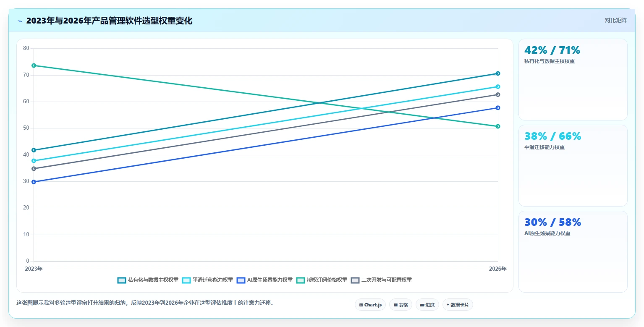Click the lightning icon beside the chart title
The image size is (644, 327).
coord(20,21)
